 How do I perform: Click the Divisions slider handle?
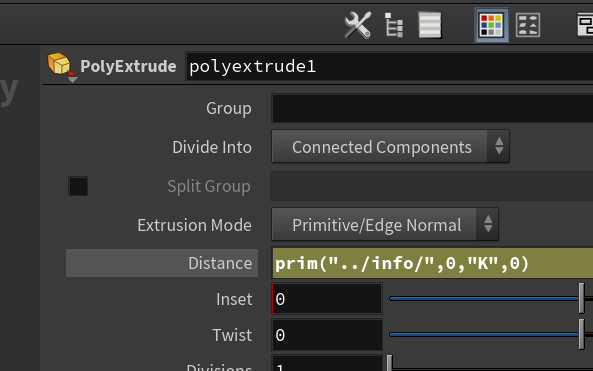[x=390, y=363]
